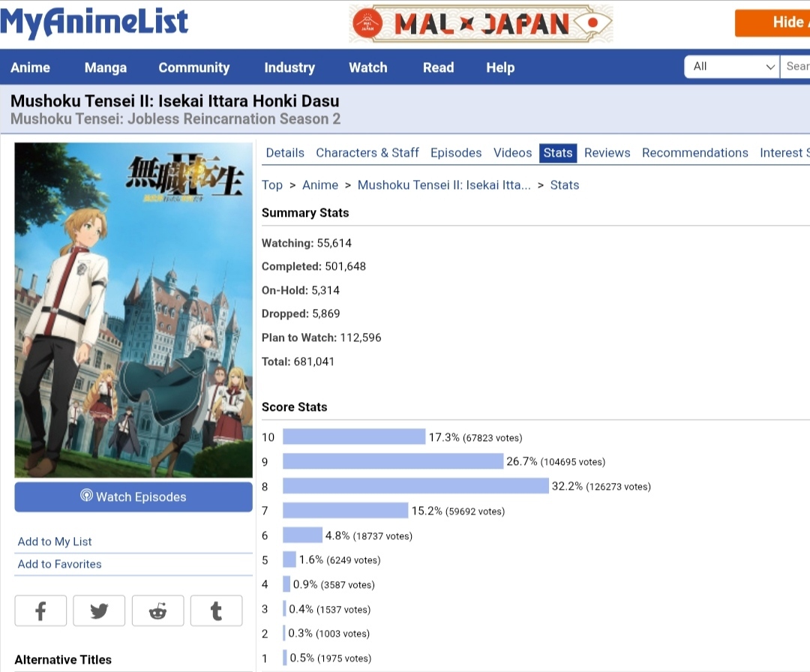This screenshot has width=810, height=672.
Task: Open the All search category dropdown
Action: [731, 67]
